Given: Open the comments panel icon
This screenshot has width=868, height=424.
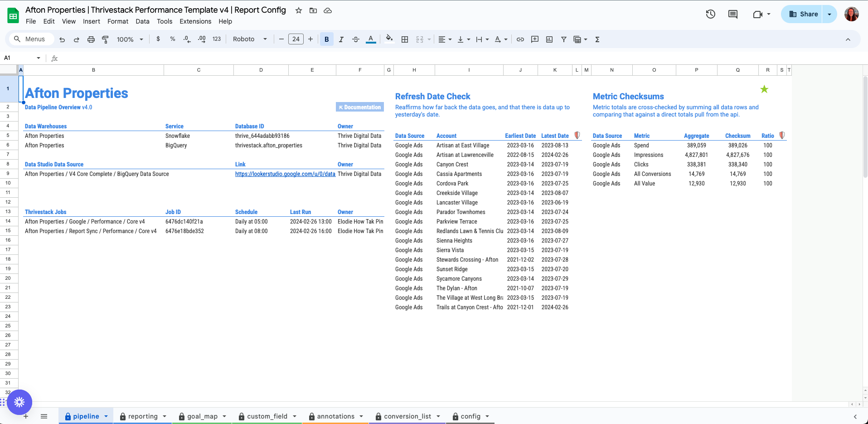Looking at the screenshot, I should tap(732, 14).
